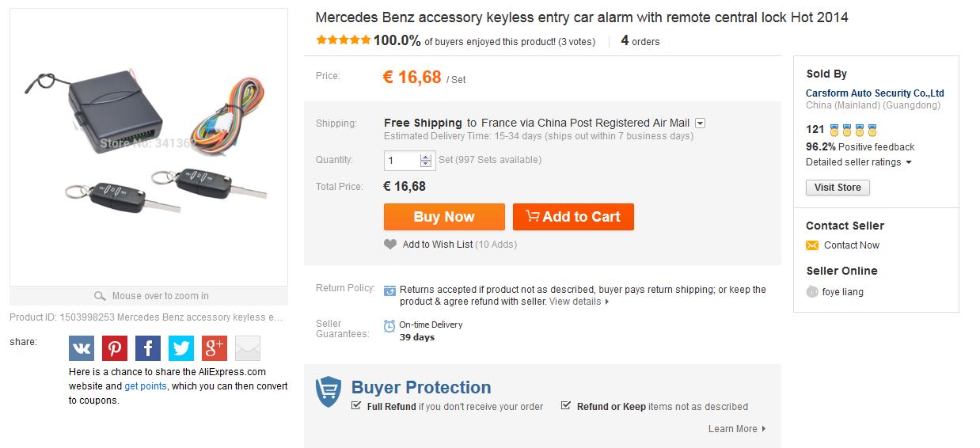Click the product image thumbnail

[149, 146]
